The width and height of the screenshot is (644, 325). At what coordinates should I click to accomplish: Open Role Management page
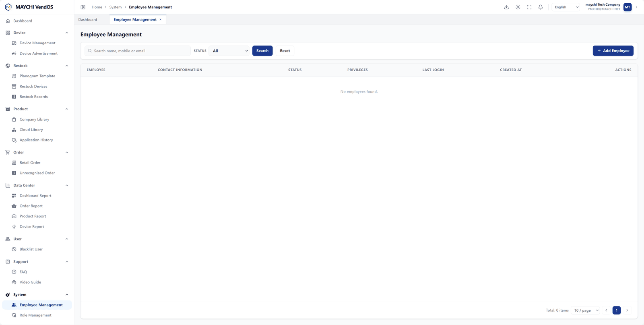click(37, 315)
